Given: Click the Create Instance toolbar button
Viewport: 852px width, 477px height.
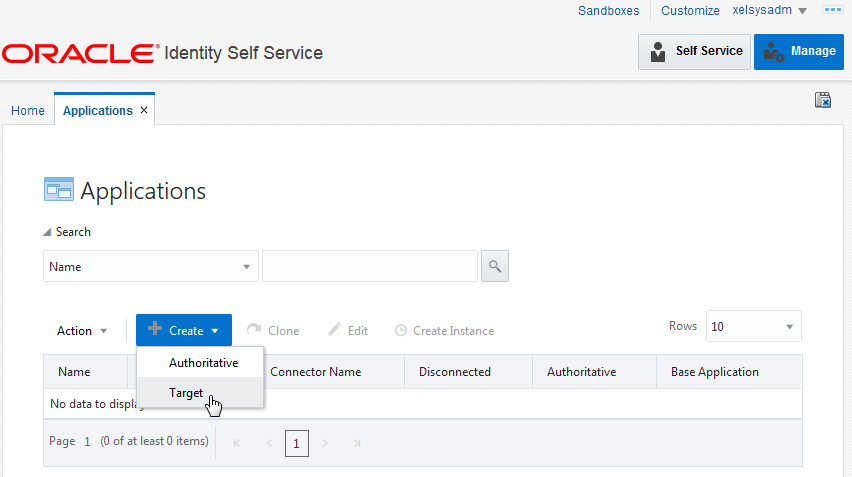Looking at the screenshot, I should click(444, 330).
